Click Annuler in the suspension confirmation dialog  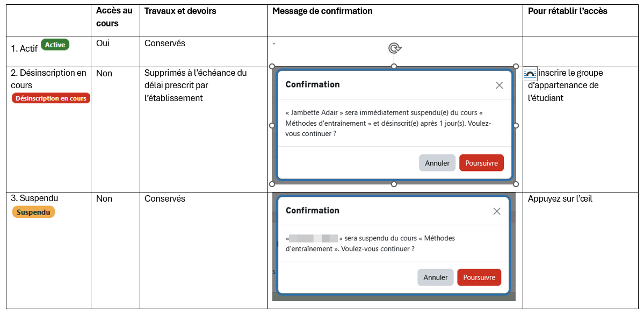click(435, 277)
